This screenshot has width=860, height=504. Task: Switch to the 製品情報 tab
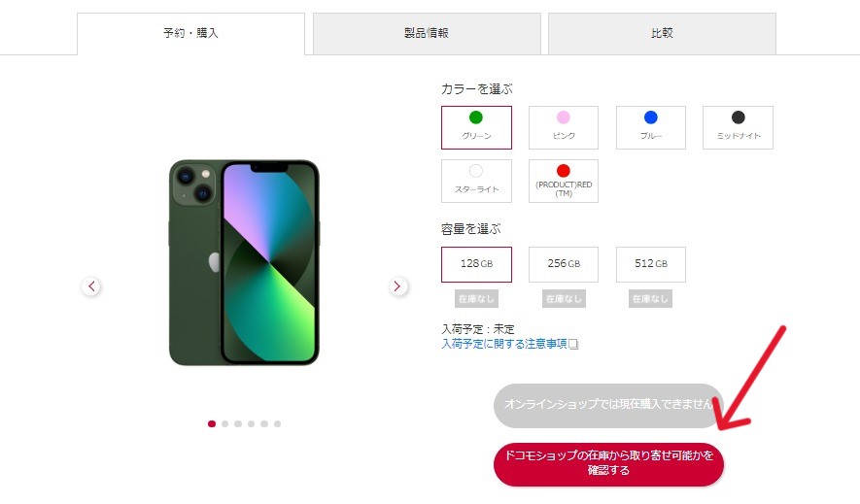click(427, 33)
